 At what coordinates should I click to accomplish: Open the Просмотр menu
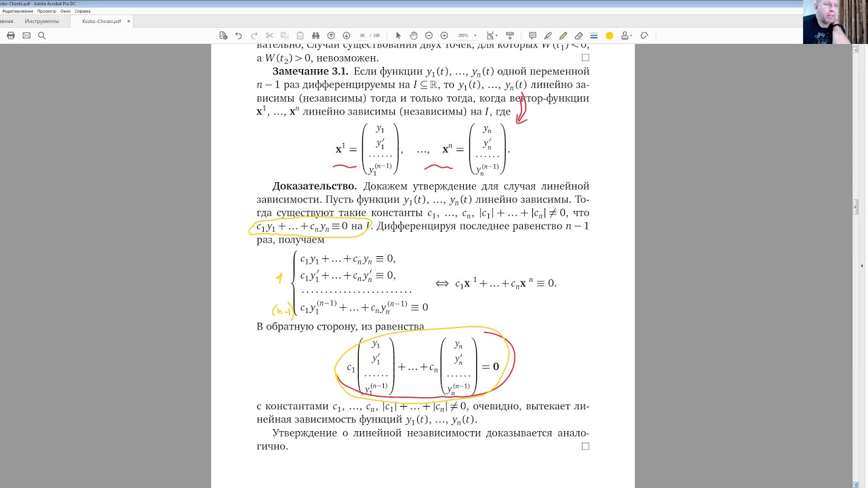pos(47,11)
